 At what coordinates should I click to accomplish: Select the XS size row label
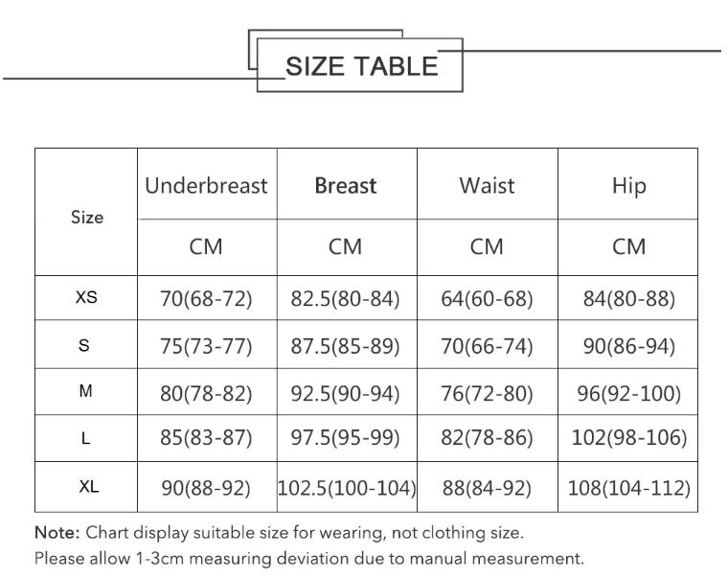[86, 296]
